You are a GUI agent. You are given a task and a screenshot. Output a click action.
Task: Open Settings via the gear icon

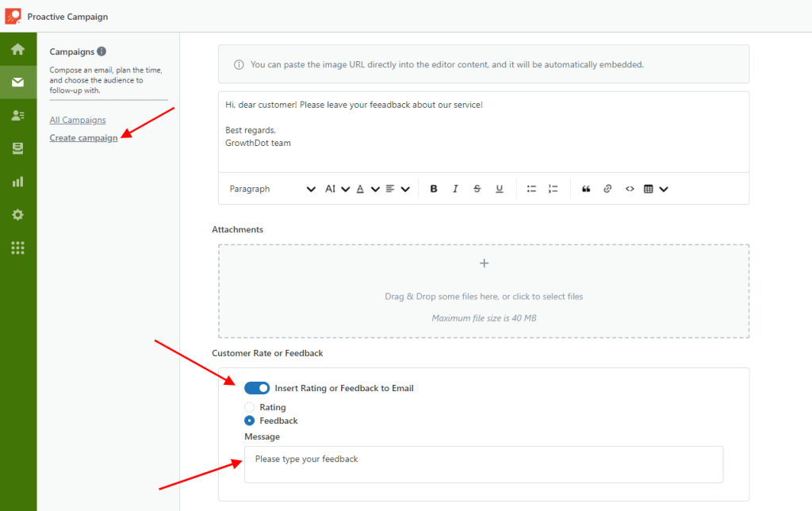click(16, 214)
